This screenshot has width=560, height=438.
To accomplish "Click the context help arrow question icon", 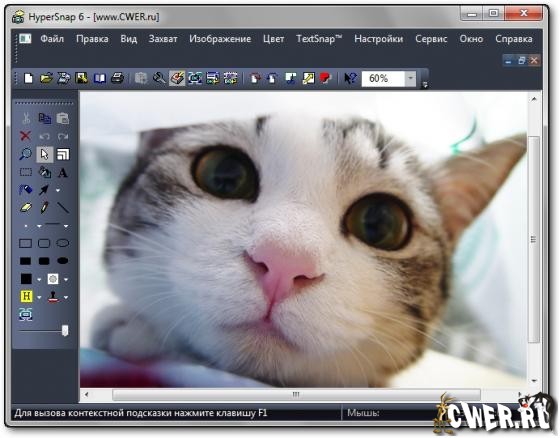I will click(350, 78).
